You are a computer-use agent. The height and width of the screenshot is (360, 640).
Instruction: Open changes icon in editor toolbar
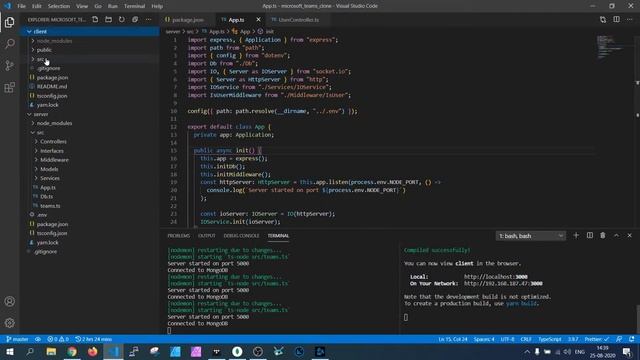603,19
